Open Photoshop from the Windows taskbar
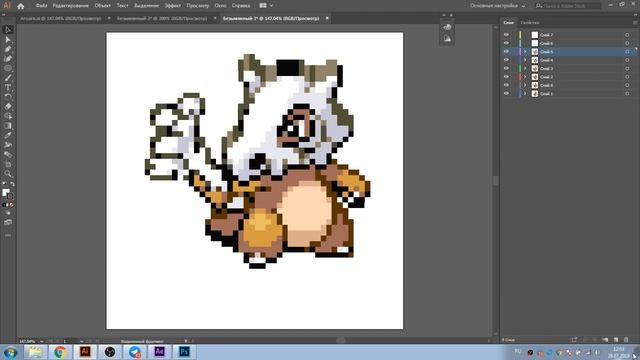Viewport: 640px width, 360px height. coord(184,352)
